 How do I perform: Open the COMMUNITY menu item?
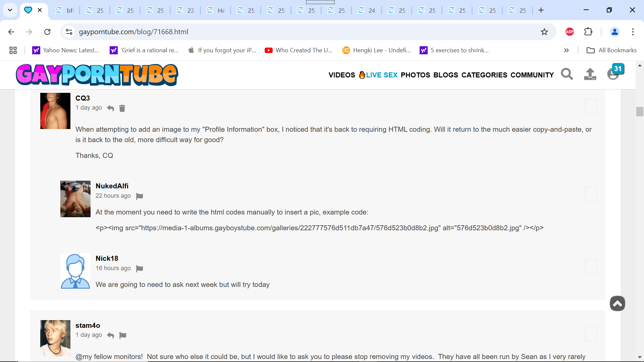pos(532,75)
